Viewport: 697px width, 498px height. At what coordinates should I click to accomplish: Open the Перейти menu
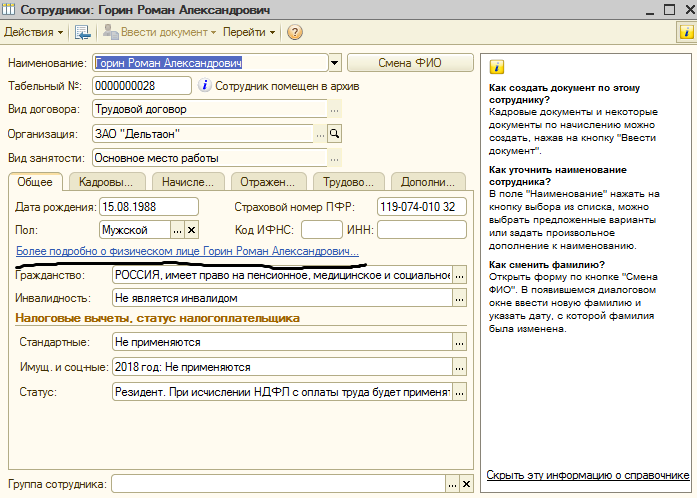[x=248, y=32]
